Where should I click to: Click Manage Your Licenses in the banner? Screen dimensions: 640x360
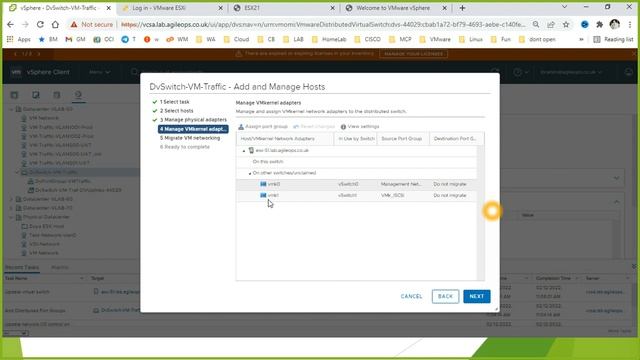(x=413, y=53)
